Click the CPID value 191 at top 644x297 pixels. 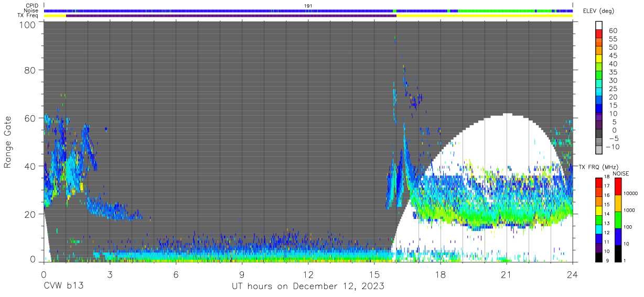(308, 6)
